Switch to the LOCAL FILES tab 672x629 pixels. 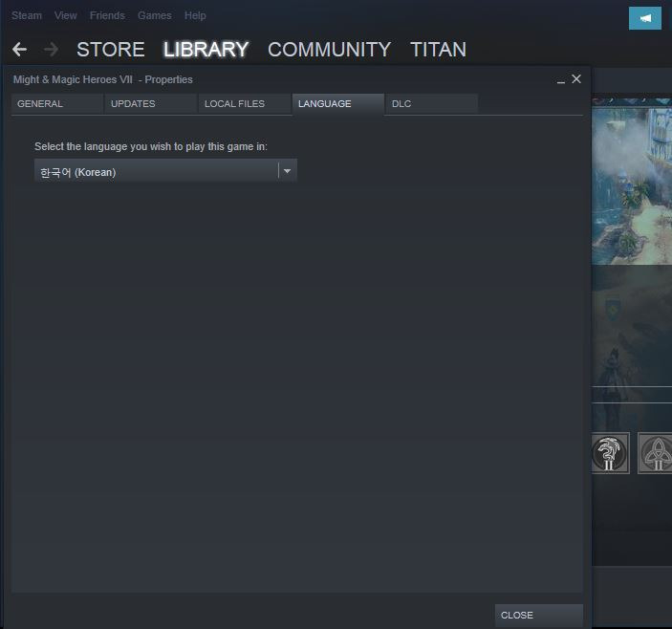click(245, 103)
